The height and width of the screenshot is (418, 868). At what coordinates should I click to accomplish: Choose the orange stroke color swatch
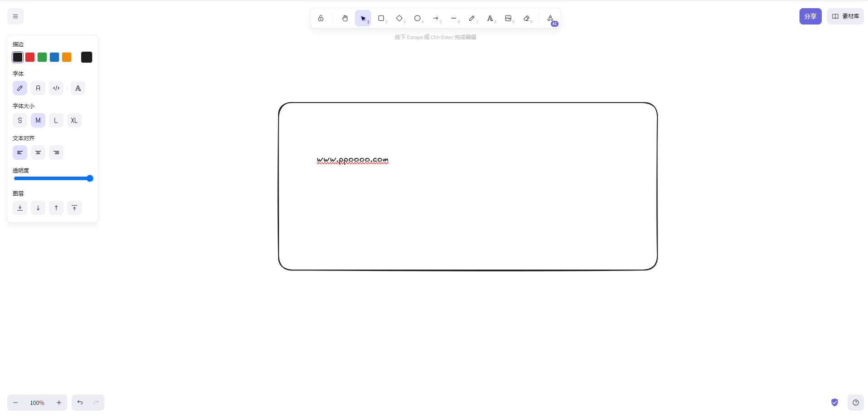tap(67, 57)
